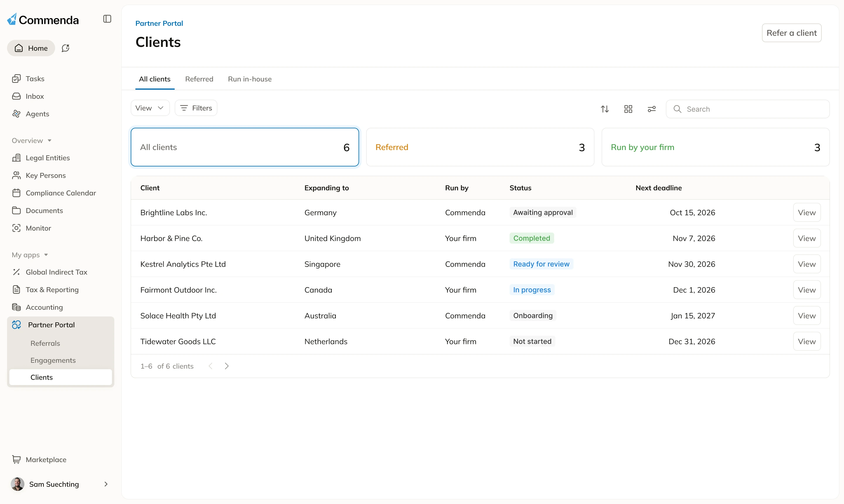Select the Run by your firm card

pos(716,147)
